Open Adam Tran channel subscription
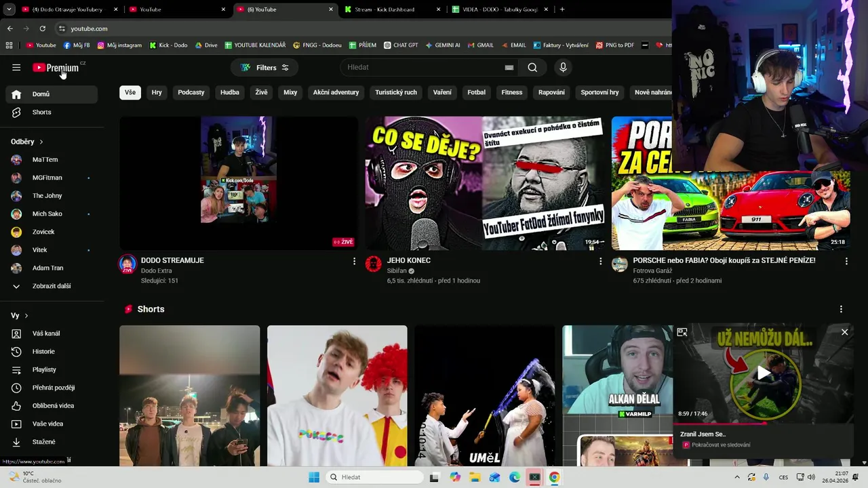 tap(52, 268)
